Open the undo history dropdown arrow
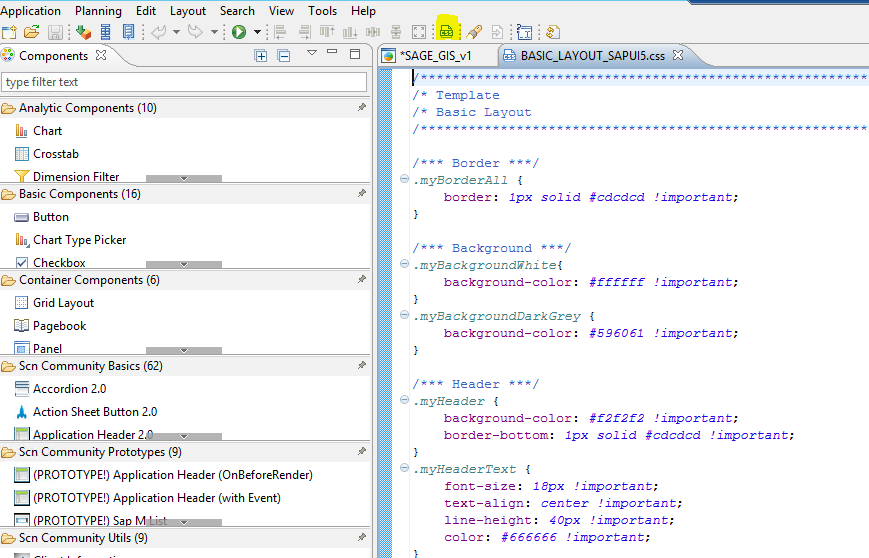 [176, 32]
